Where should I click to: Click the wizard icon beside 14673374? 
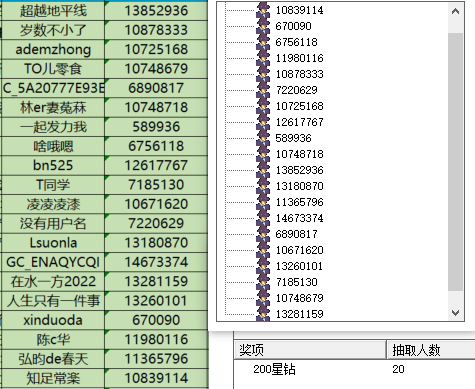coord(263,218)
